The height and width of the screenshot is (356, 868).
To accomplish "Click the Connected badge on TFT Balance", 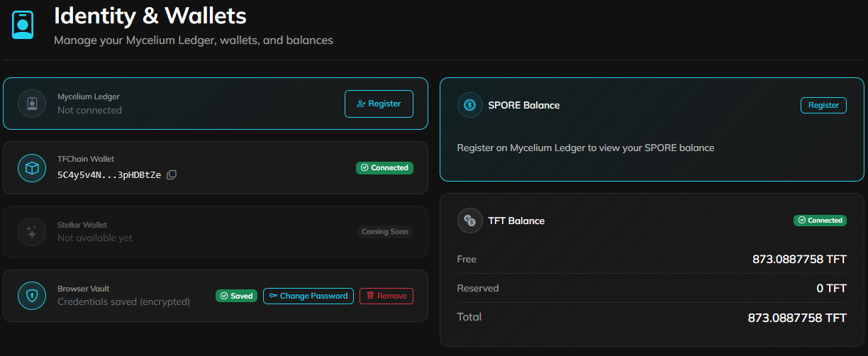I will (x=820, y=221).
